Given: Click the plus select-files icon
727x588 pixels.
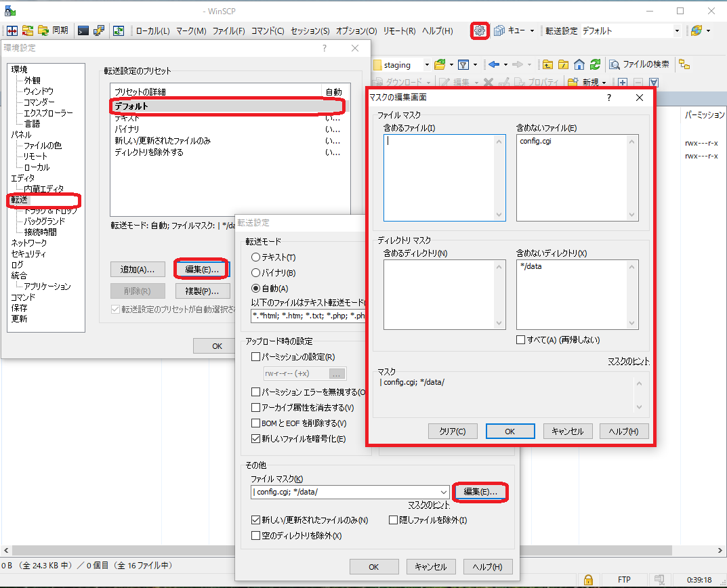Looking at the screenshot, I should (x=623, y=82).
